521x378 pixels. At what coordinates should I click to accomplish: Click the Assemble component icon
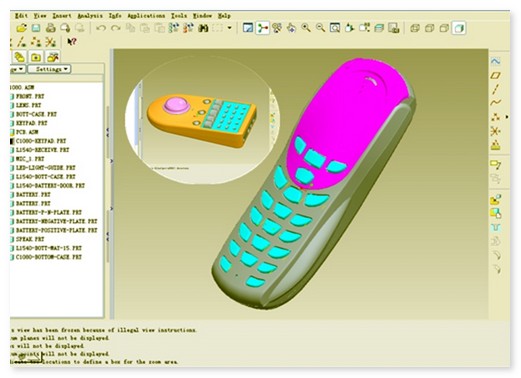point(495,199)
